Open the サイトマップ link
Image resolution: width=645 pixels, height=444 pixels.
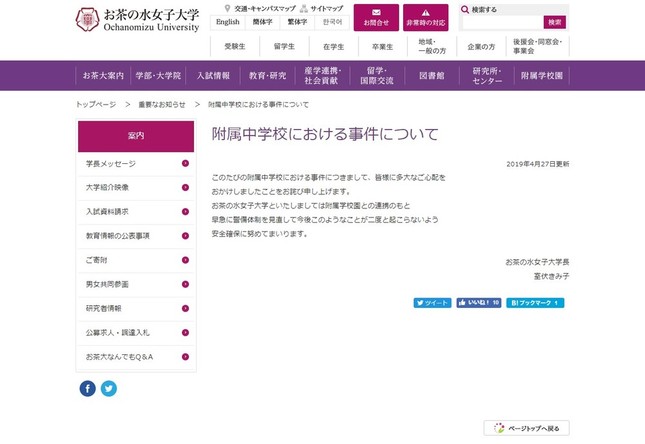pyautogui.click(x=323, y=8)
